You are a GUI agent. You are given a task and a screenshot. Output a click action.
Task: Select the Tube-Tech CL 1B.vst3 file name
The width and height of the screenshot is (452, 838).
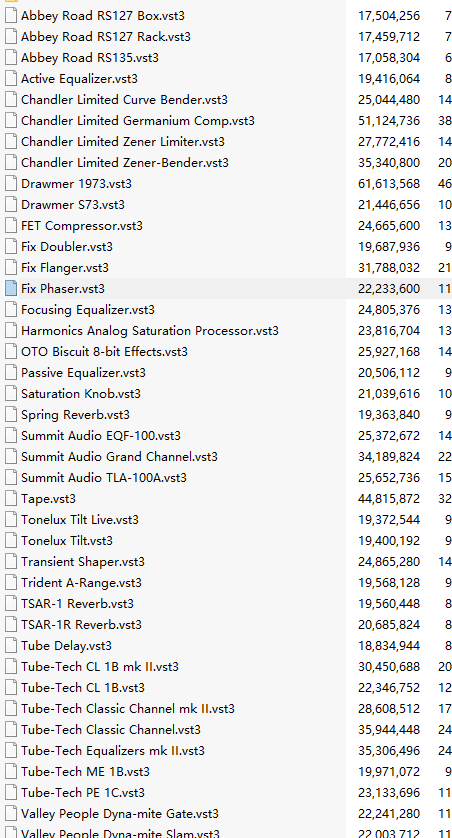point(83,688)
